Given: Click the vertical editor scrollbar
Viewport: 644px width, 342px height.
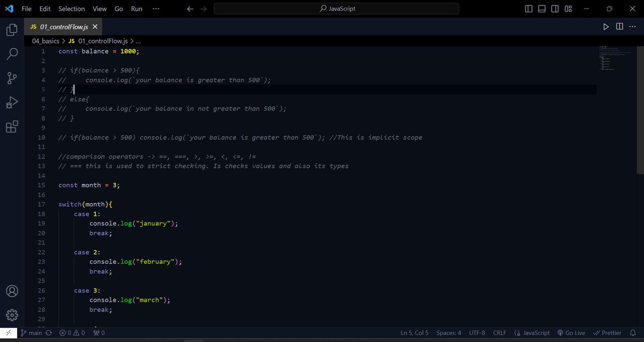Looking at the screenshot, I should (x=640, y=110).
